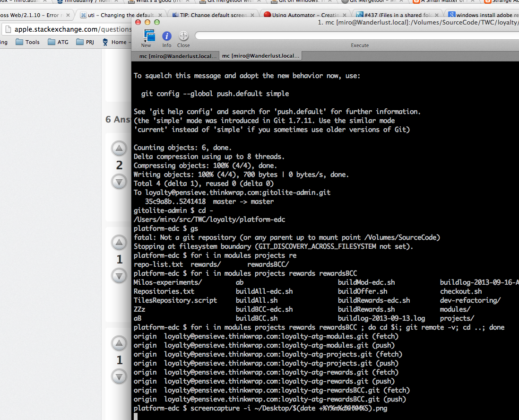The image size is (519, 420).
Task: Downvote the last visible answer scored 1
Action: [x=119, y=376]
